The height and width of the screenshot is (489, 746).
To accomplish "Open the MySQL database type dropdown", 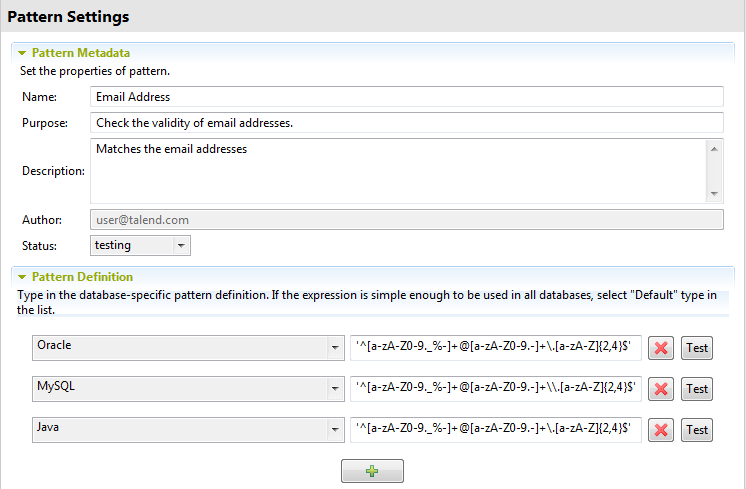I will [x=188, y=388].
